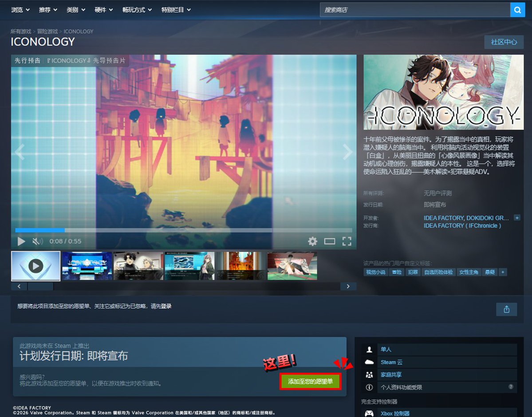532x417 pixels.
Task: Click the Steam 云 feature link
Action: tap(391, 362)
